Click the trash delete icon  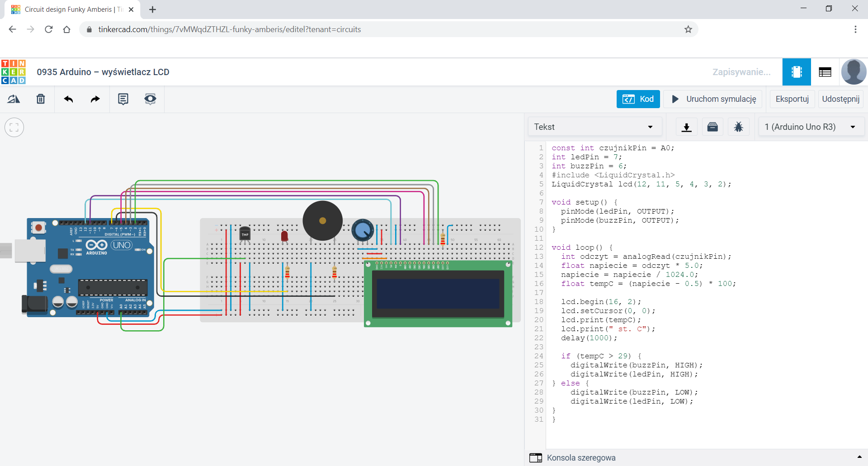click(x=41, y=99)
